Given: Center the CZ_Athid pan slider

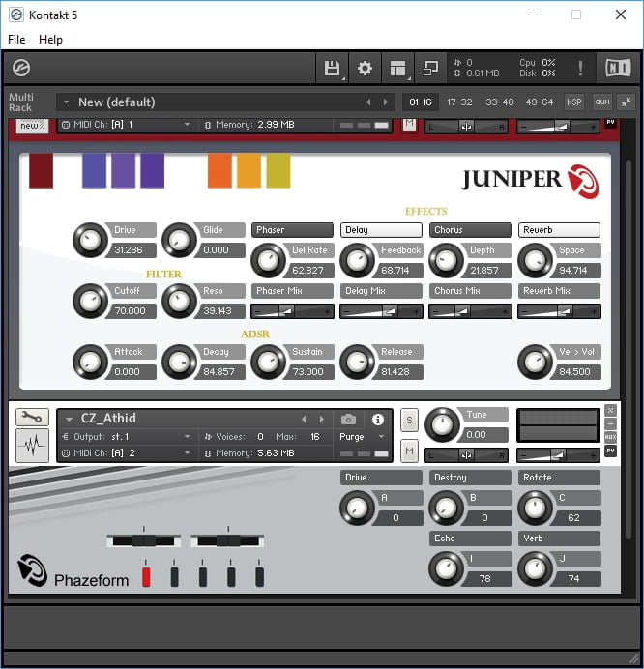Looking at the screenshot, I should 466,455.
